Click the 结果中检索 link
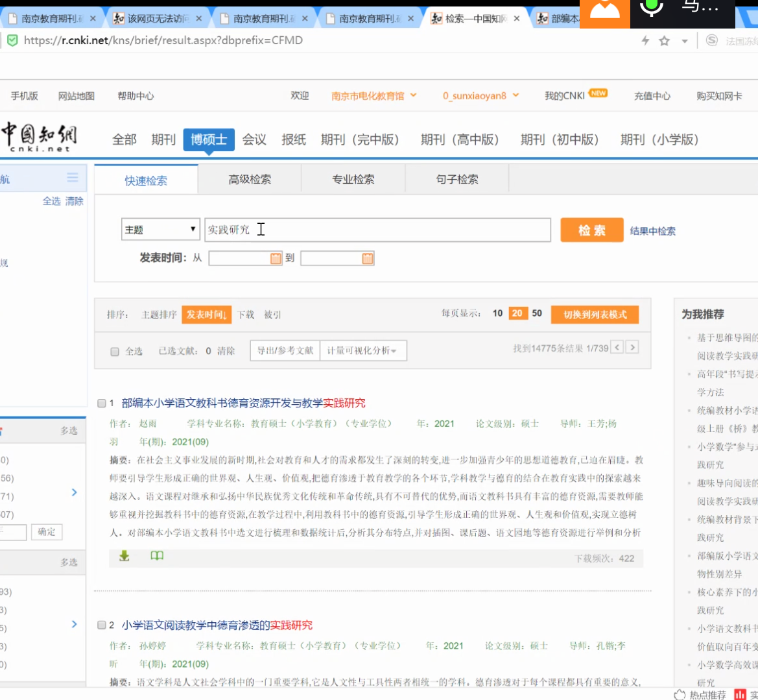 point(652,231)
